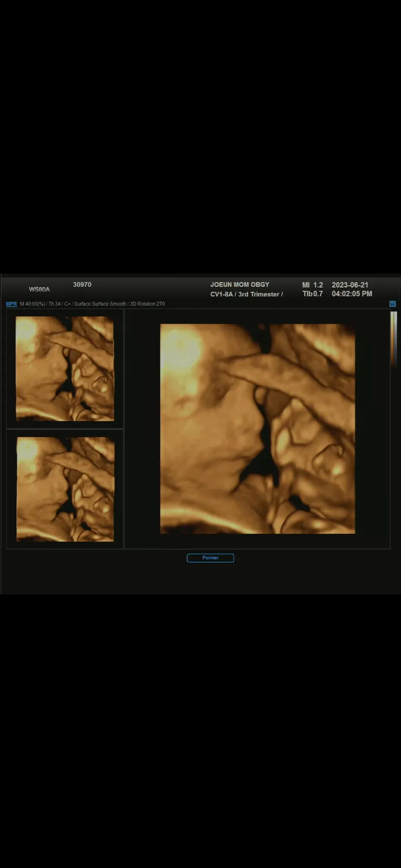Click the TIb 0.7 value
The width and height of the screenshot is (401, 868).
click(x=312, y=294)
